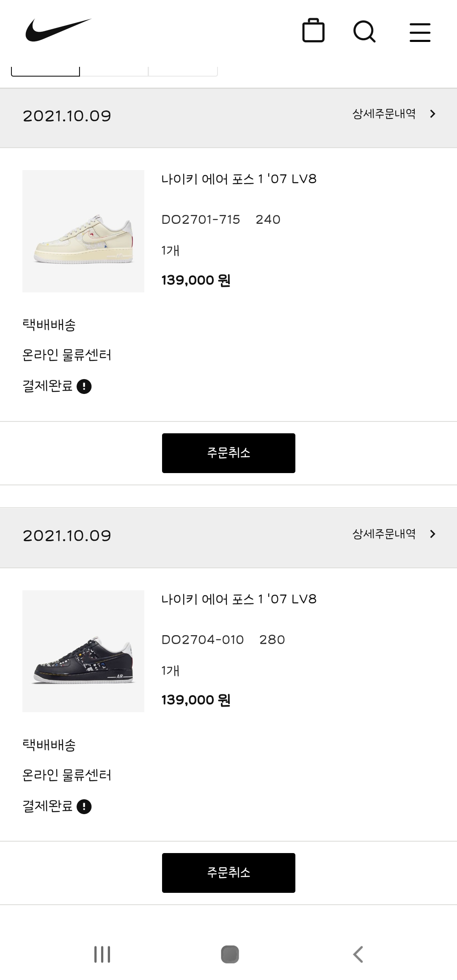The width and height of the screenshot is (457, 980).
Task: Tap info icon beside second 결제완료 status
Action: click(x=84, y=807)
